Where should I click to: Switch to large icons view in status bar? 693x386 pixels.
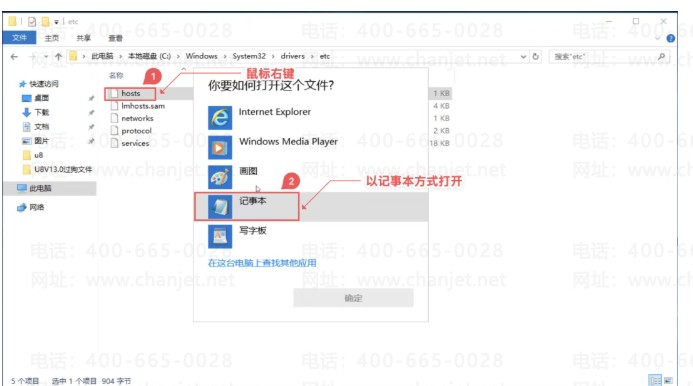pyautogui.click(x=668, y=380)
